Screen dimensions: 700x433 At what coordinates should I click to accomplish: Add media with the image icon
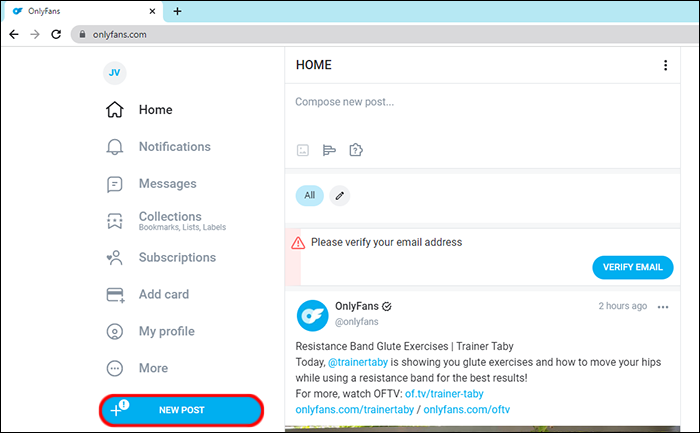(x=303, y=150)
